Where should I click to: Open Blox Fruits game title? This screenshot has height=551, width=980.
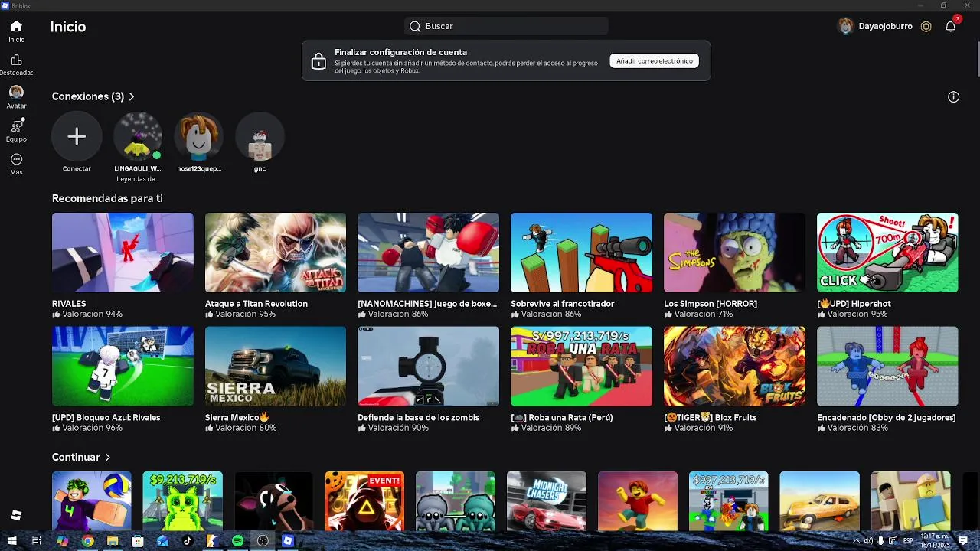coord(710,418)
